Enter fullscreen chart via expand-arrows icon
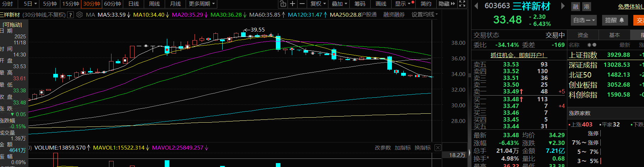Viewport: 644px width, 167px height. point(462,4)
